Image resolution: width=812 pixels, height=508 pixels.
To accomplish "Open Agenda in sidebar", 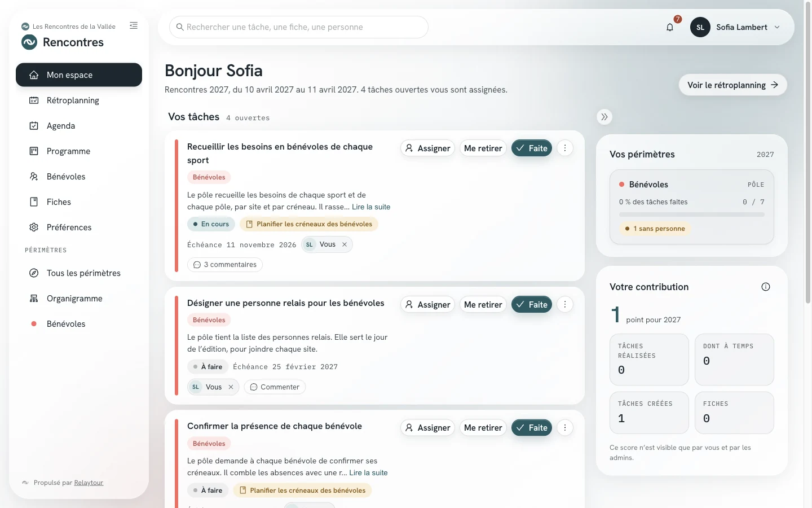I will click(x=79, y=126).
